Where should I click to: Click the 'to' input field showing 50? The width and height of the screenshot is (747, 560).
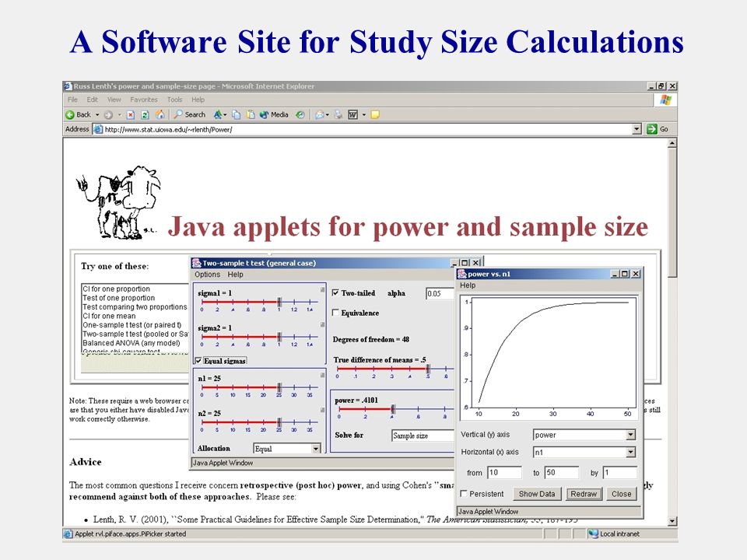coord(562,472)
